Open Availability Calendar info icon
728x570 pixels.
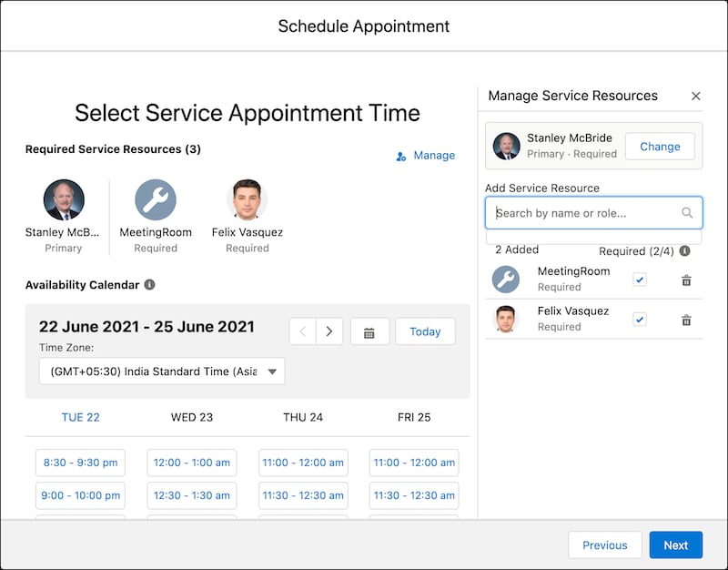[149, 284]
